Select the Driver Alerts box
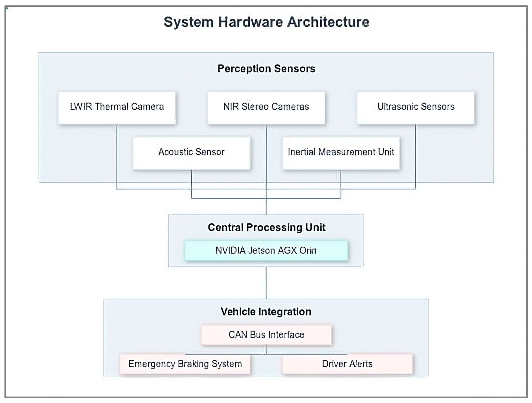 pyautogui.click(x=347, y=364)
